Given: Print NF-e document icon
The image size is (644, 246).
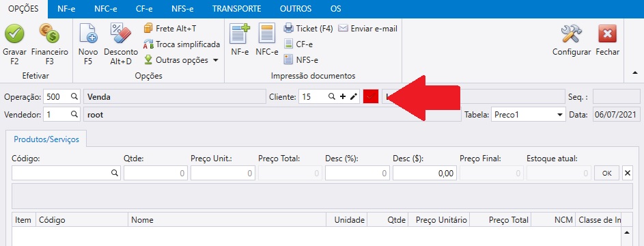Looking at the screenshot, I should 240,33.
